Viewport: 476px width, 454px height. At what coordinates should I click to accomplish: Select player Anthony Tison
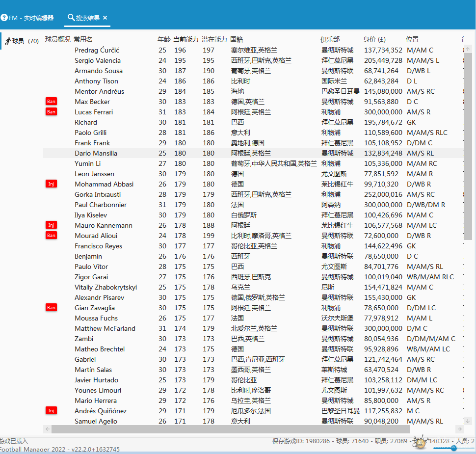point(96,81)
